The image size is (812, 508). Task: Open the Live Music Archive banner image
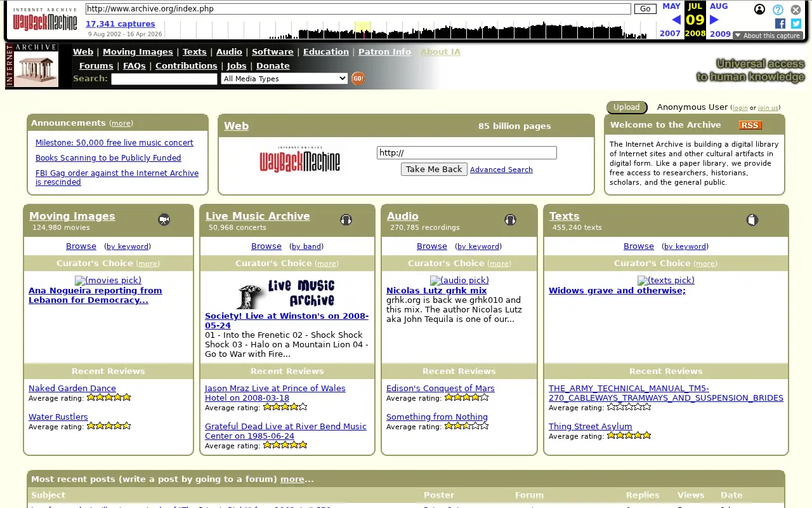(x=287, y=293)
